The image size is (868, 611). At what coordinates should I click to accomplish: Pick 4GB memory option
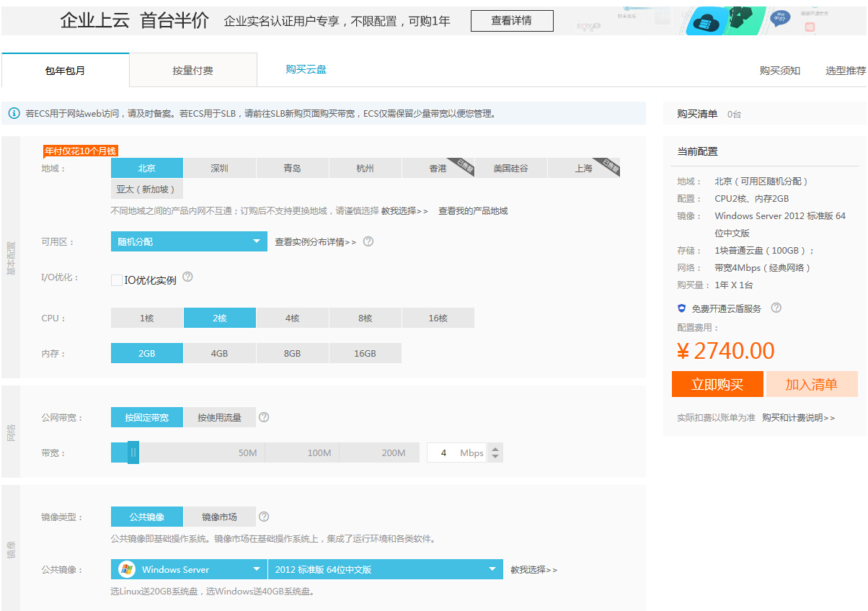[220, 353]
